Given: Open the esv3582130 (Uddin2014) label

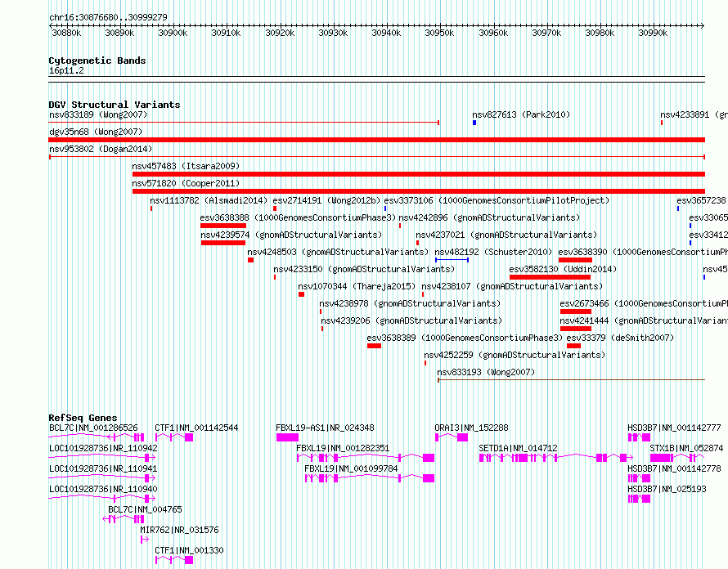Looking at the screenshot, I should (563, 269).
